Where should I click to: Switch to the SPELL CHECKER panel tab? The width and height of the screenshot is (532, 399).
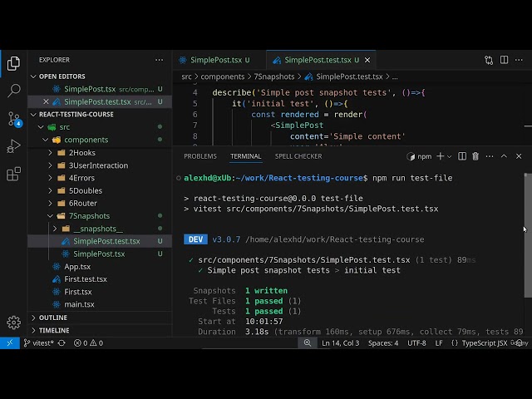298,156
